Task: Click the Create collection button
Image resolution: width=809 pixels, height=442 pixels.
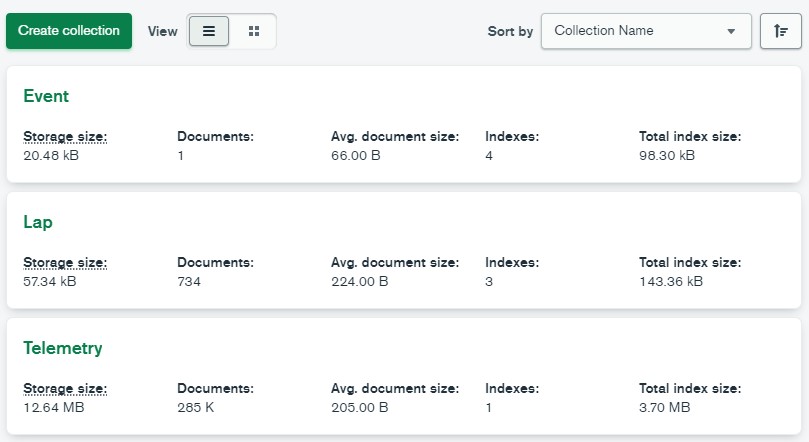Action: pyautogui.click(x=69, y=31)
